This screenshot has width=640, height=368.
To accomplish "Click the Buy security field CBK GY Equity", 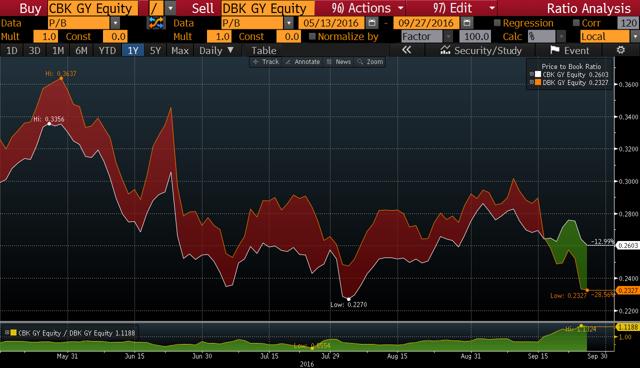I will click(x=93, y=8).
